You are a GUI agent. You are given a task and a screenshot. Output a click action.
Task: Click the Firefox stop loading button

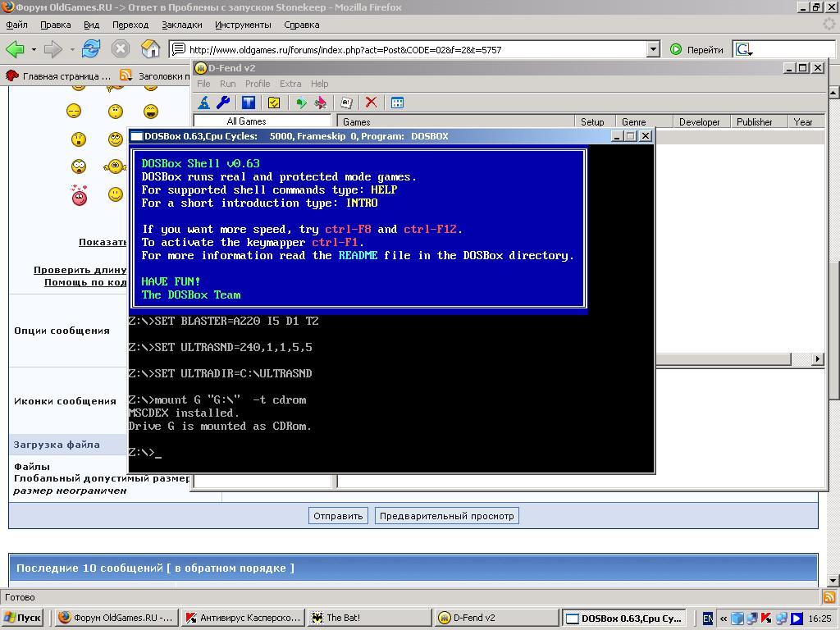point(121,49)
